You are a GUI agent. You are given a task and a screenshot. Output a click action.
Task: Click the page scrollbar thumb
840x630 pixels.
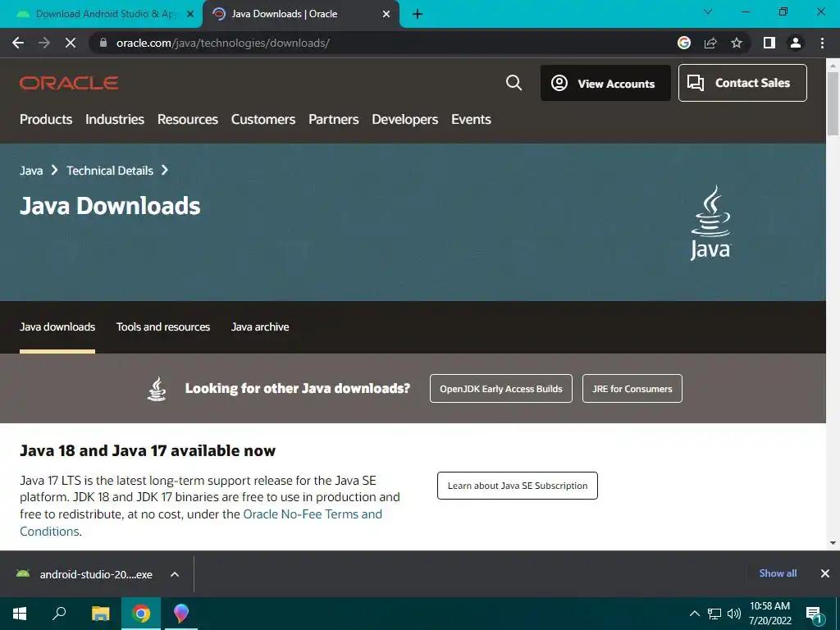click(x=833, y=103)
